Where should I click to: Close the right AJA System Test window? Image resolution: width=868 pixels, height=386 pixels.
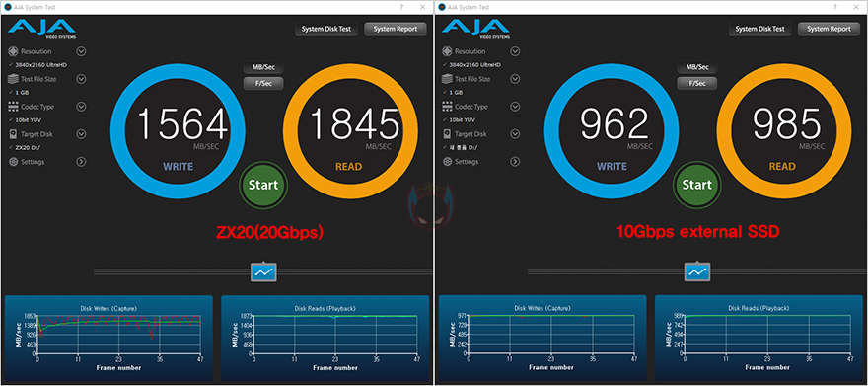pos(856,7)
